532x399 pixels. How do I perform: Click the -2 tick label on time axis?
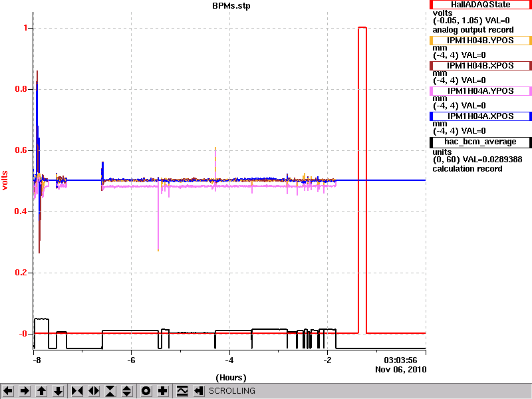pos(327,360)
